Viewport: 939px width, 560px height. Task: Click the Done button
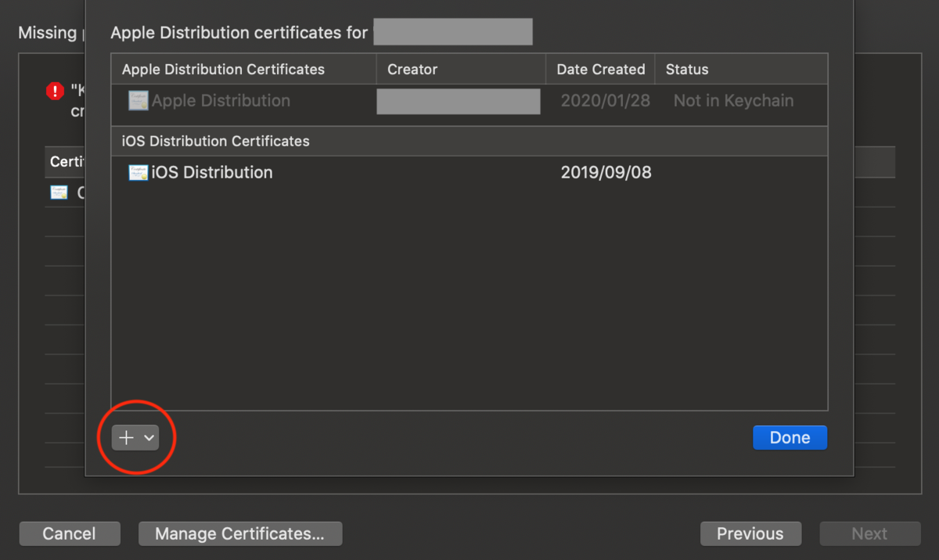point(790,438)
